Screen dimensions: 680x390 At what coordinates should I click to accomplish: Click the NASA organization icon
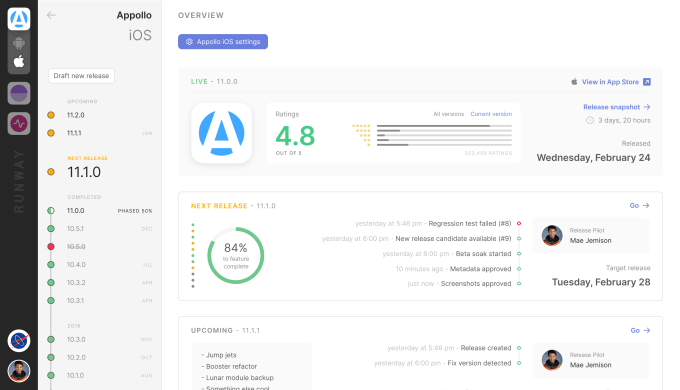tap(19, 341)
